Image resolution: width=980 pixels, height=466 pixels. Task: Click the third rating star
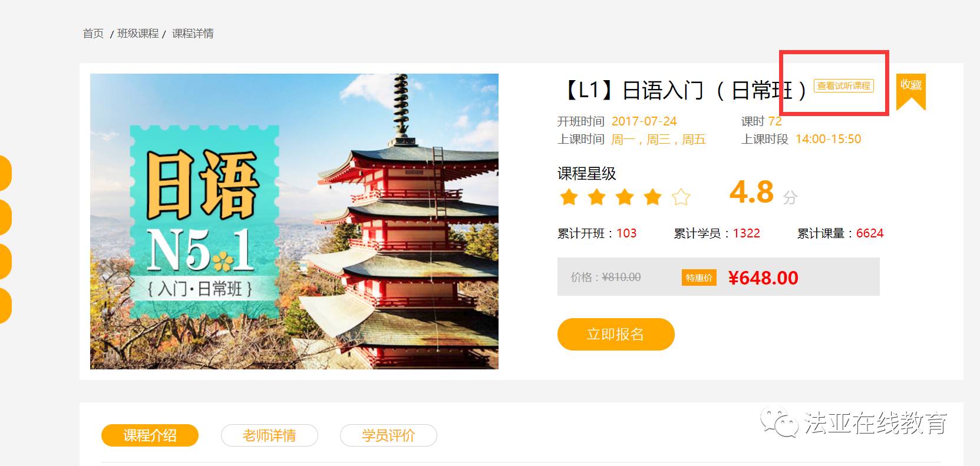625,196
